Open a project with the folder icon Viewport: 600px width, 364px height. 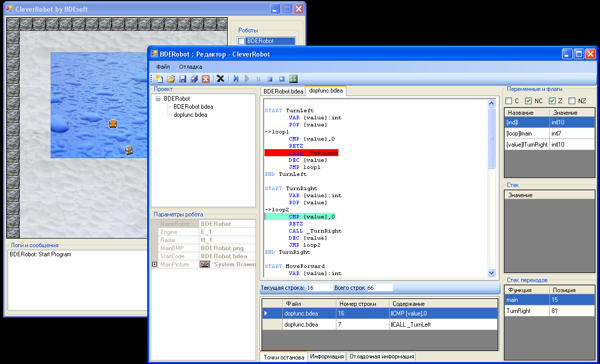(x=170, y=79)
